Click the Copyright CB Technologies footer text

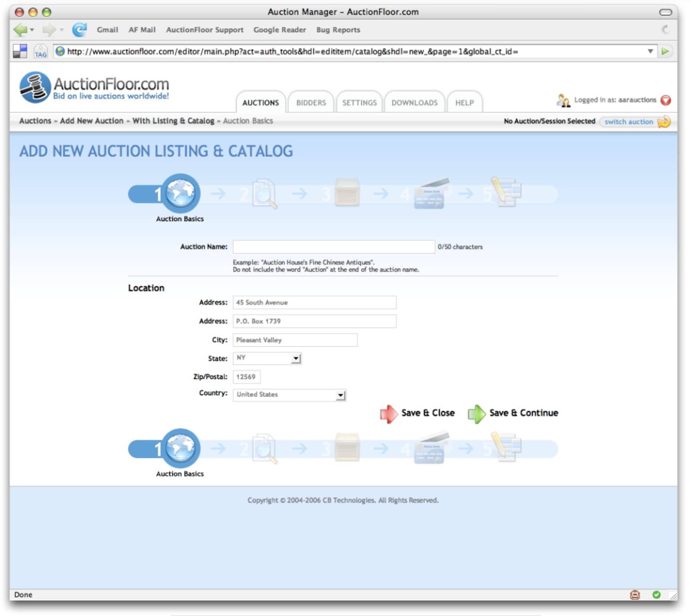[343, 500]
